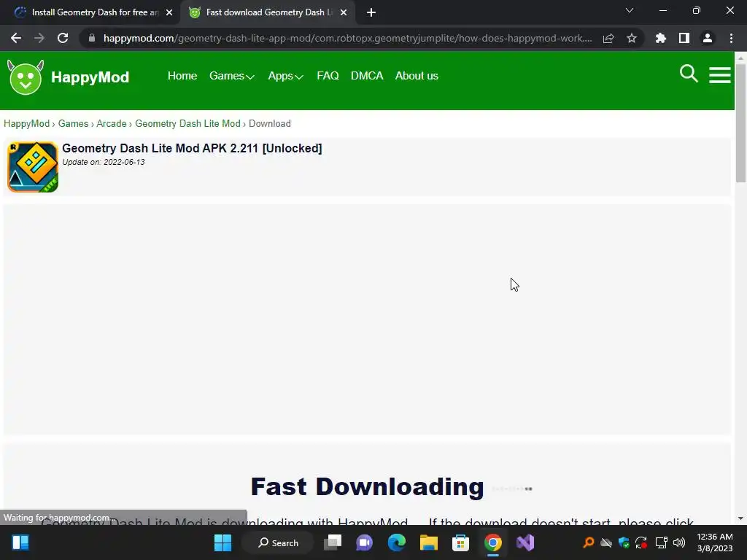The width and height of the screenshot is (747, 560).
Task: Click the Download breadcrumb text
Action: pyautogui.click(x=270, y=123)
